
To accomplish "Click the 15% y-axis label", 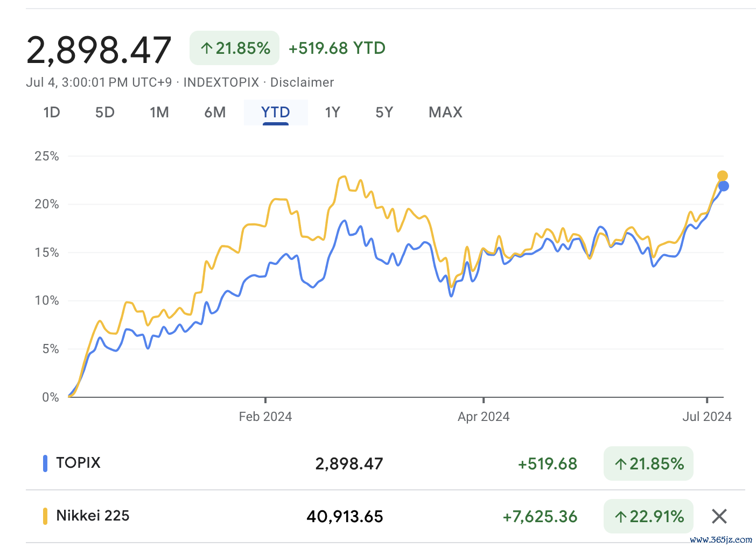I will [x=47, y=252].
